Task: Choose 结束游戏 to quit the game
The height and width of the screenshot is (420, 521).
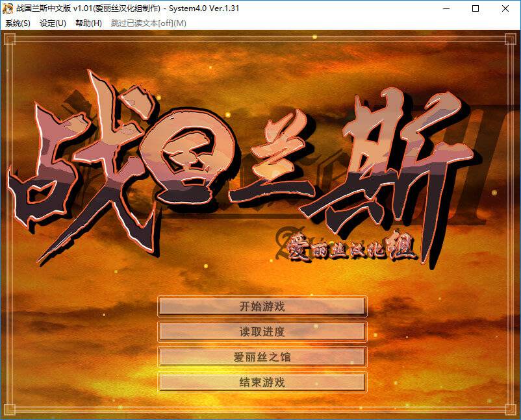Action: pos(262,382)
